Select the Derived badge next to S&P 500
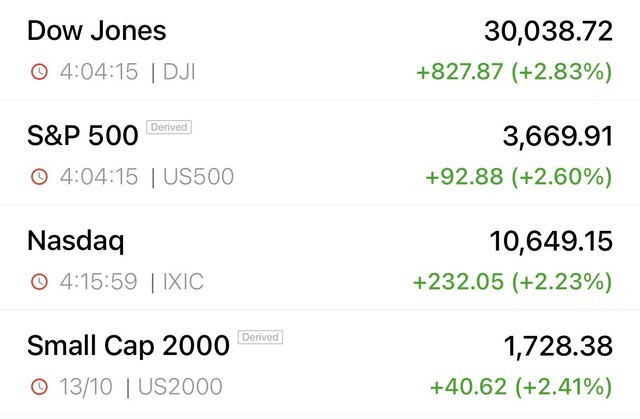 (169, 127)
